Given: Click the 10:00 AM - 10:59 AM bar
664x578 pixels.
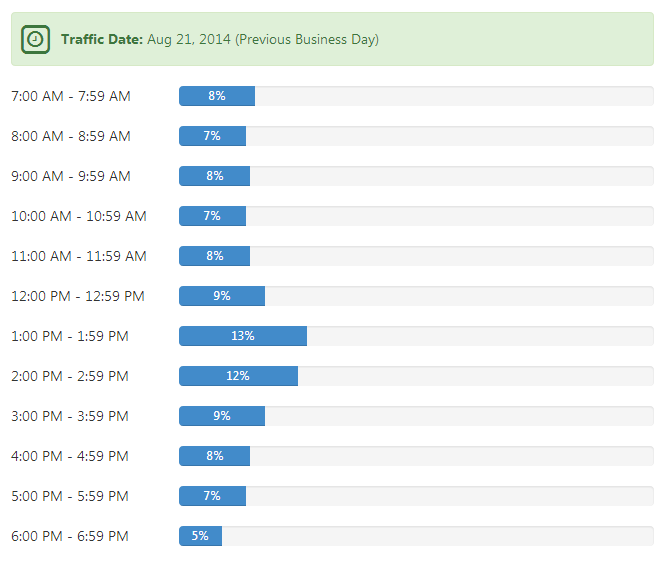Looking at the screenshot, I should click(x=212, y=216).
